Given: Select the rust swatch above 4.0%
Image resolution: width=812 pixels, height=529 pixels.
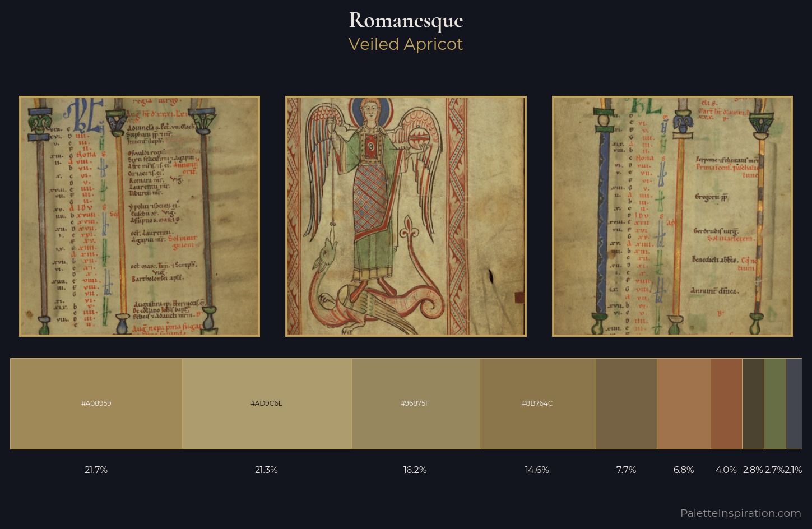Looking at the screenshot, I should coord(727,403).
